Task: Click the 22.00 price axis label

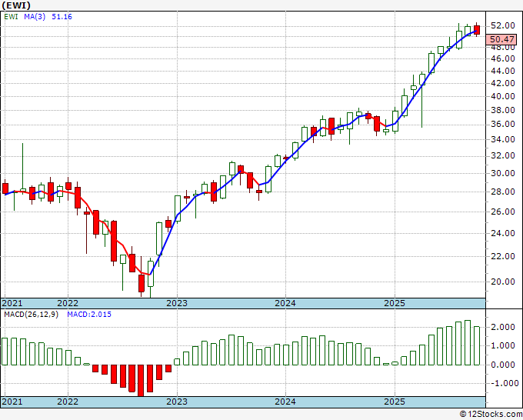Action: click(x=502, y=256)
